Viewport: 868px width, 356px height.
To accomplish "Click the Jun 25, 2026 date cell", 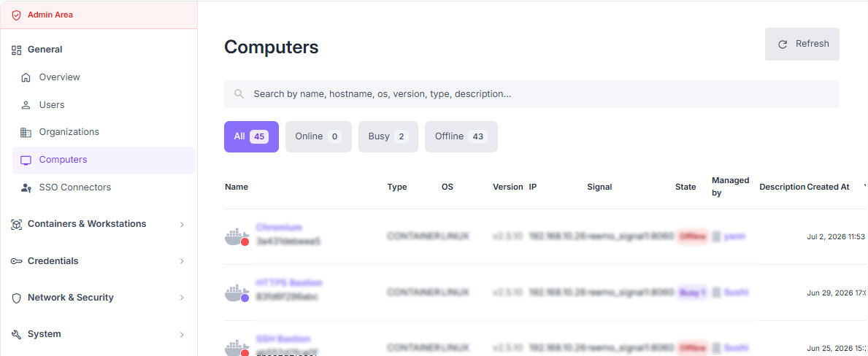I will 837,348.
